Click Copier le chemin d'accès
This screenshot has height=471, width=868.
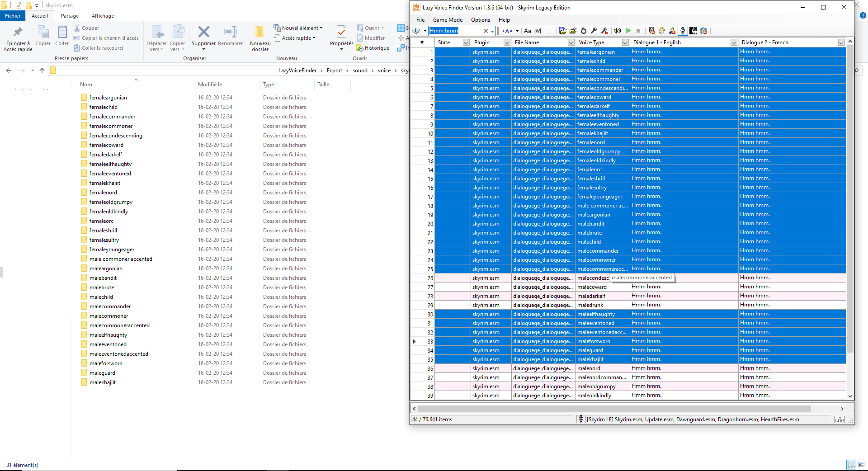tap(106, 38)
